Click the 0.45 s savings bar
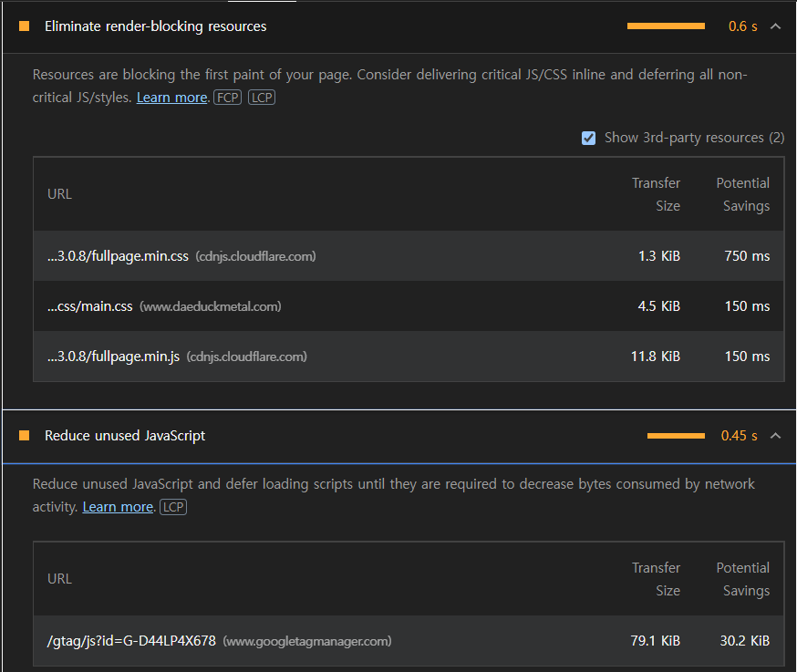The image size is (797, 672). pos(676,436)
